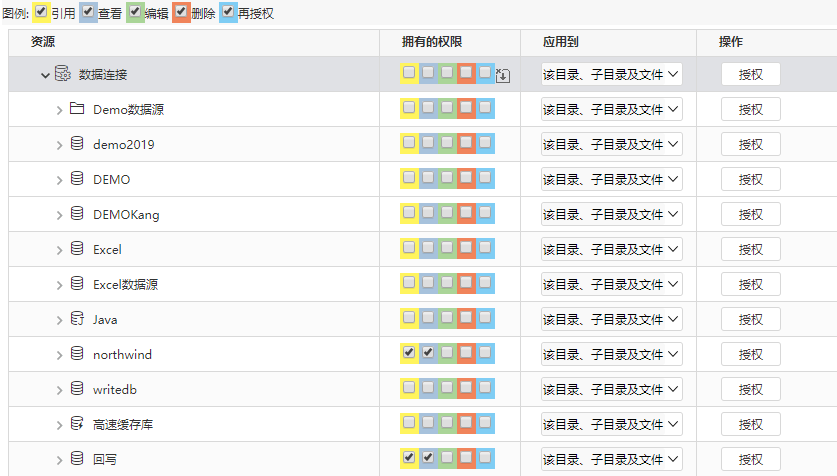837x476 pixels.
Task: Toggle 查看 permission for northwind
Action: pos(428,352)
